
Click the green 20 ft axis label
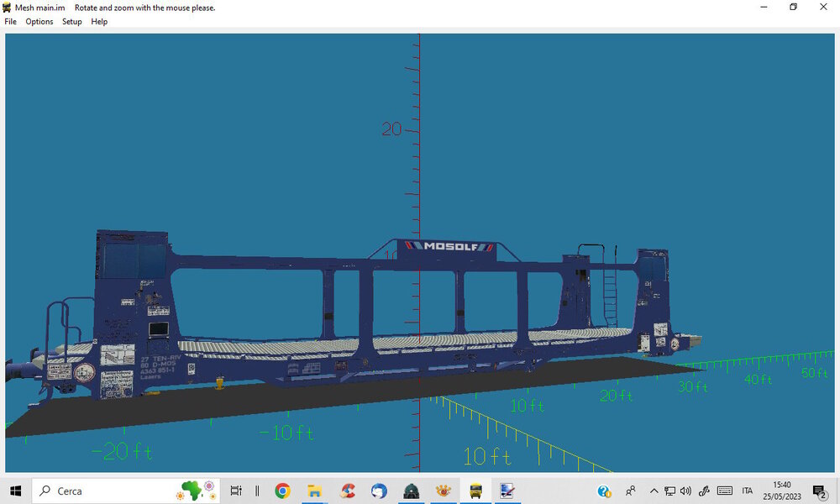point(616,396)
